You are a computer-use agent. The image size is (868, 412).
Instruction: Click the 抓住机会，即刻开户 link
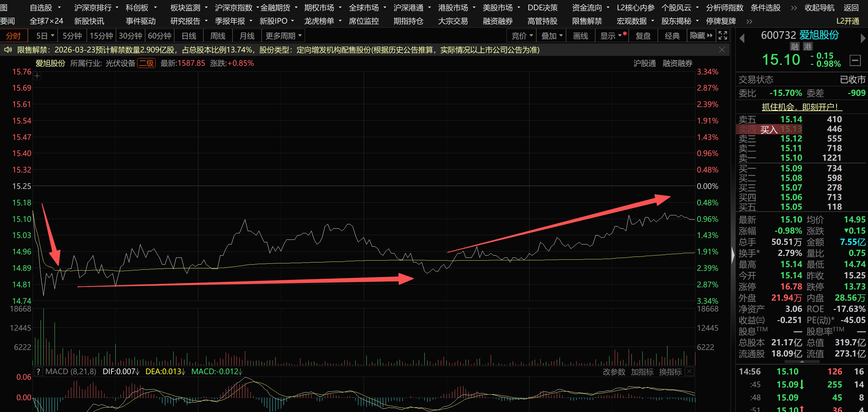point(802,107)
